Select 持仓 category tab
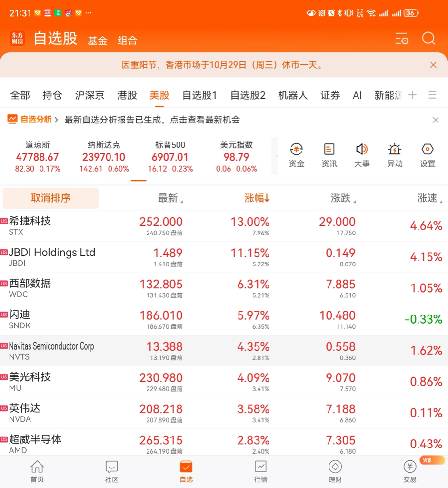Viewport: 448px width, 488px height. tap(52, 95)
